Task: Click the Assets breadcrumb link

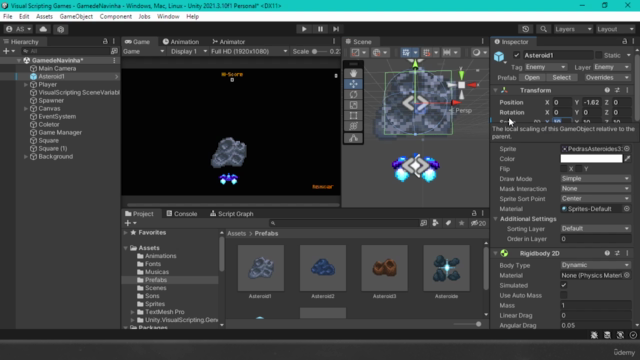Action: click(x=236, y=233)
